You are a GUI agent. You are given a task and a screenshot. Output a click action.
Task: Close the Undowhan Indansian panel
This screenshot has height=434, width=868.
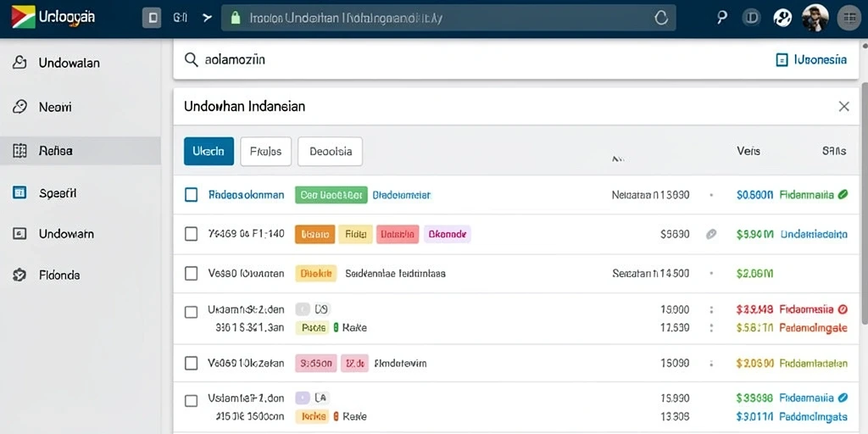(x=843, y=106)
